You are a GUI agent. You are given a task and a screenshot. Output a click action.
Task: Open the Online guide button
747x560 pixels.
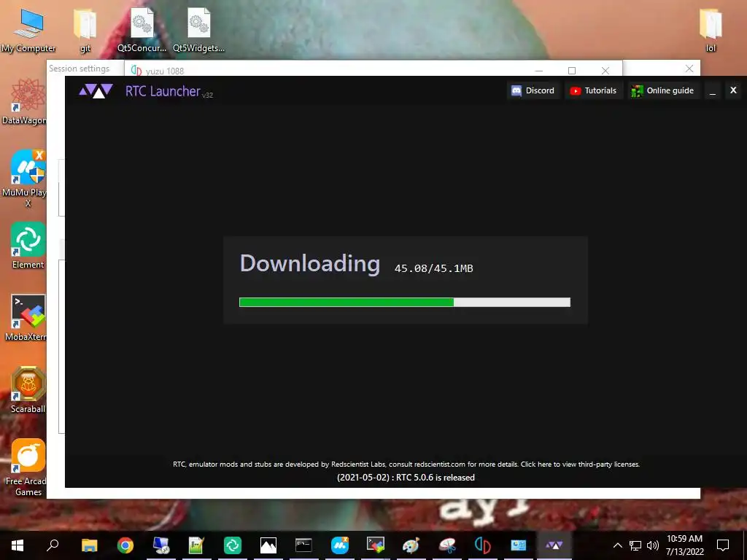tap(662, 90)
